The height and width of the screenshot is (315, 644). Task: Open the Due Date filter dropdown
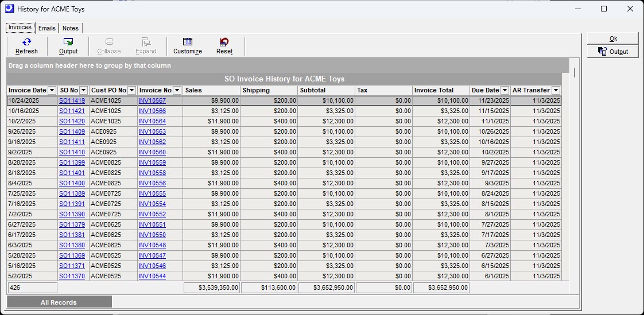[x=505, y=90]
